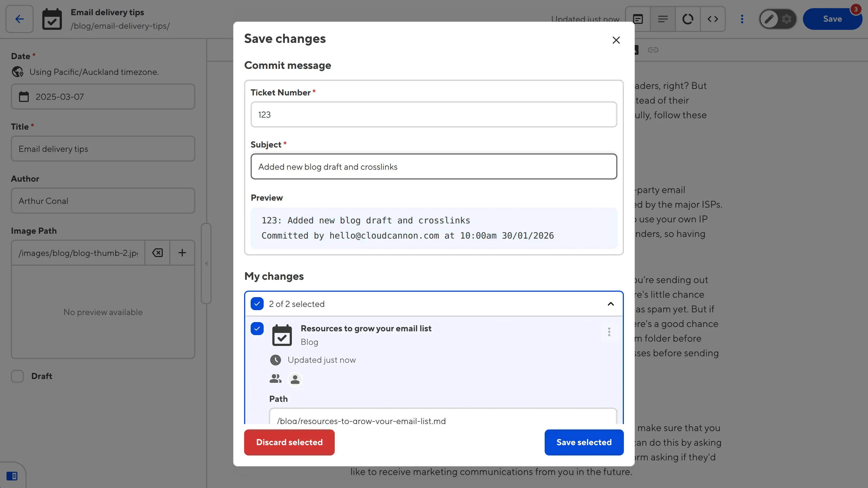Clear the Image Path field using the backspace icon
The width and height of the screenshot is (868, 488).
coord(157,253)
